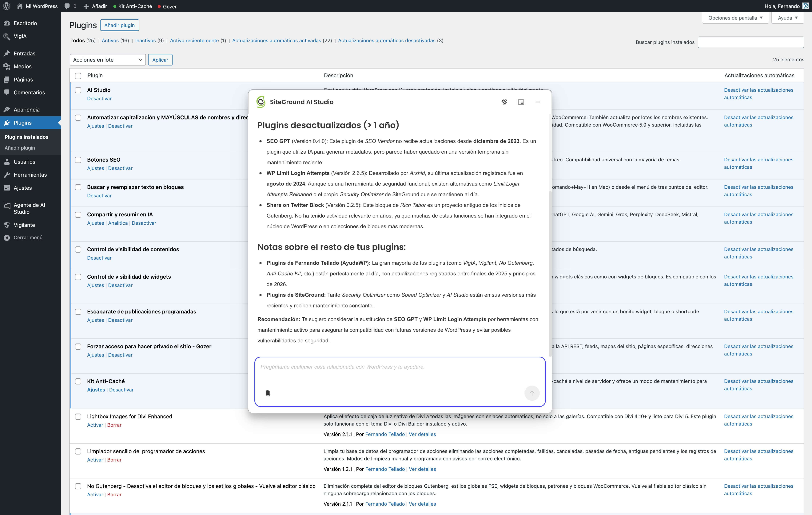Check Buscar y reemplazar texto en bloques checkbox
This screenshot has width=812, height=515.
pos(78,187)
